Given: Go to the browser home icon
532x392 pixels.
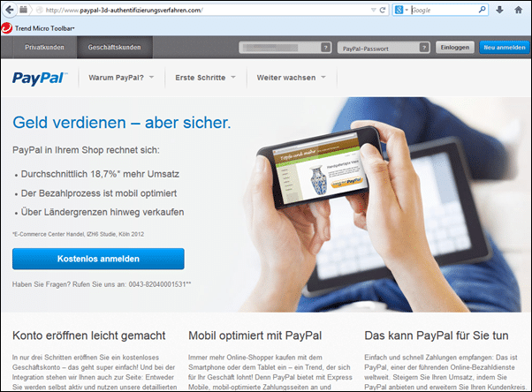Looking at the screenshot, I should click(519, 11).
